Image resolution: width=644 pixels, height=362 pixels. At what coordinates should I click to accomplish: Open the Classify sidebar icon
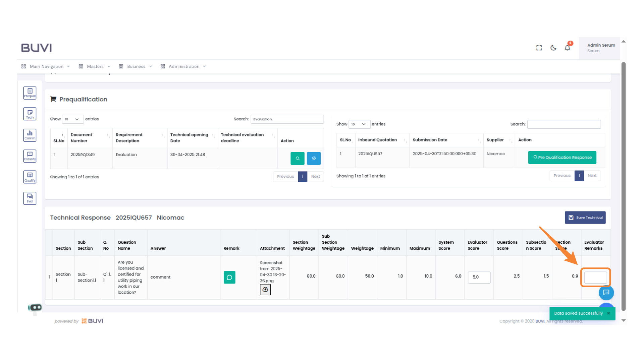[x=30, y=156]
